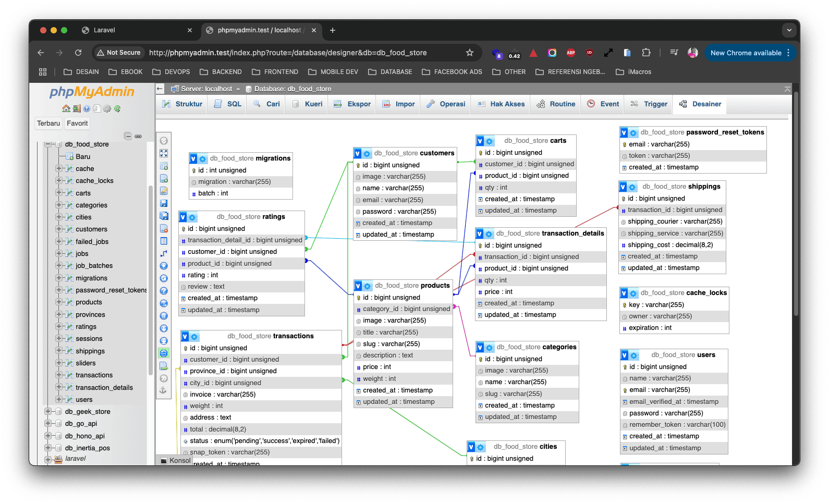829x504 pixels.
Task: Open phpMyAdmin home icon in sidebar
Action: click(66, 109)
